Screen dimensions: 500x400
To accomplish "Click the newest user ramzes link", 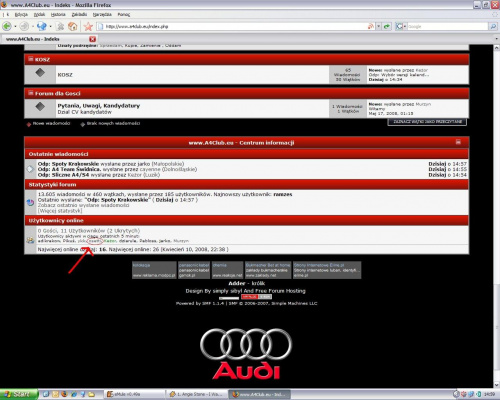I will (283, 194).
